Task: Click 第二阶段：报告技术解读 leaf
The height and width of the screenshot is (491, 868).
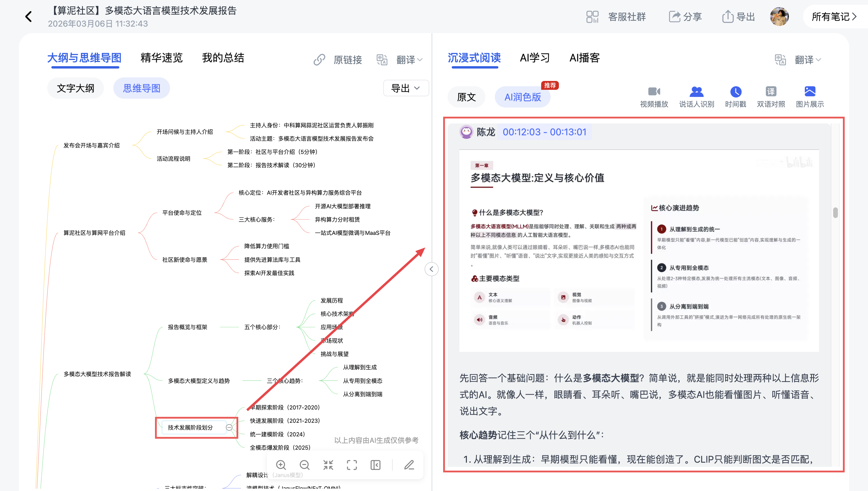Action: click(271, 165)
